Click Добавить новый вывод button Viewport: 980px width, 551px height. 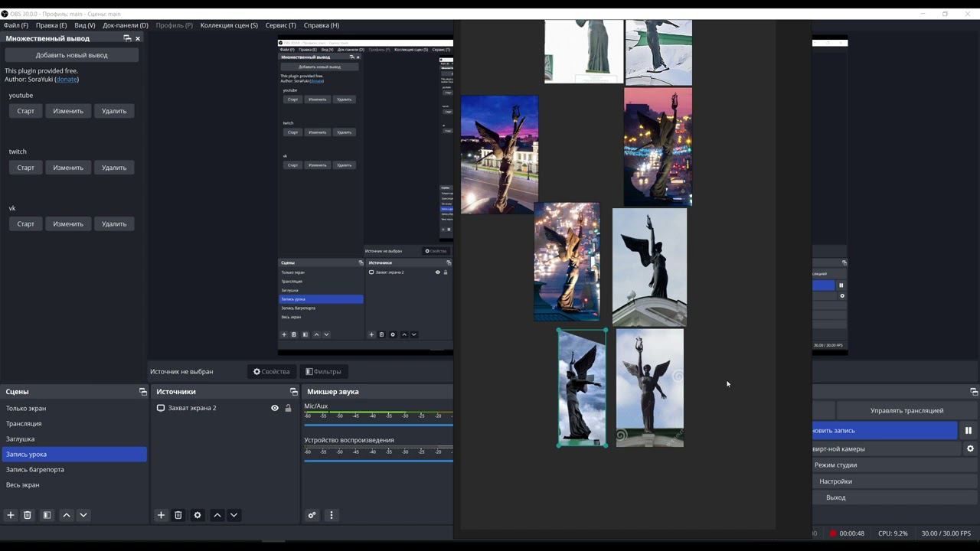71,55
